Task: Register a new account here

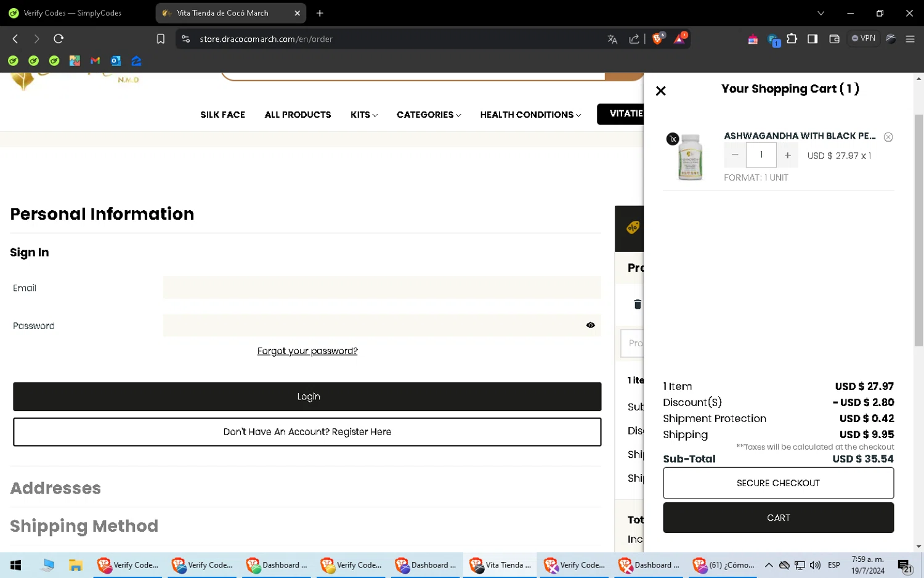Action: tap(307, 432)
